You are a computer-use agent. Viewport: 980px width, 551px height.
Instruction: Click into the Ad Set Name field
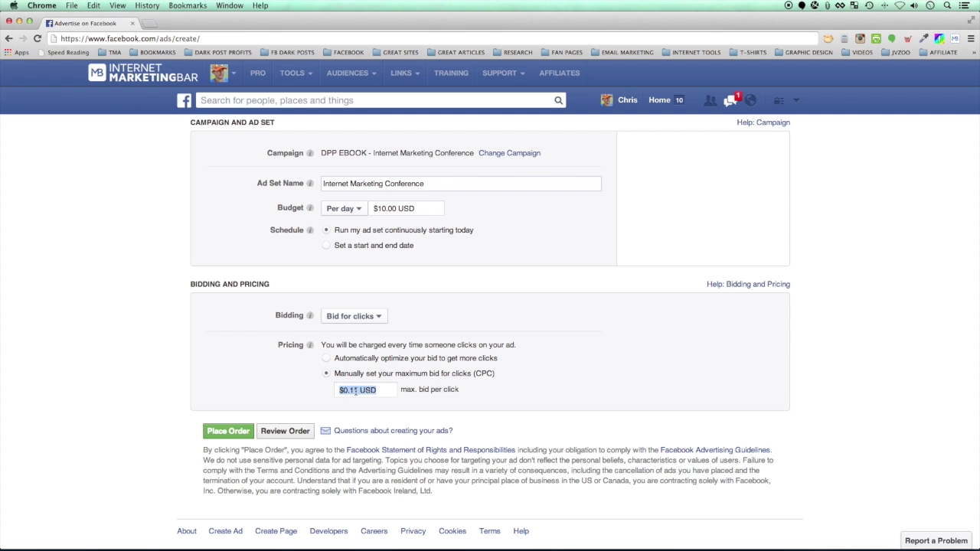tap(461, 184)
